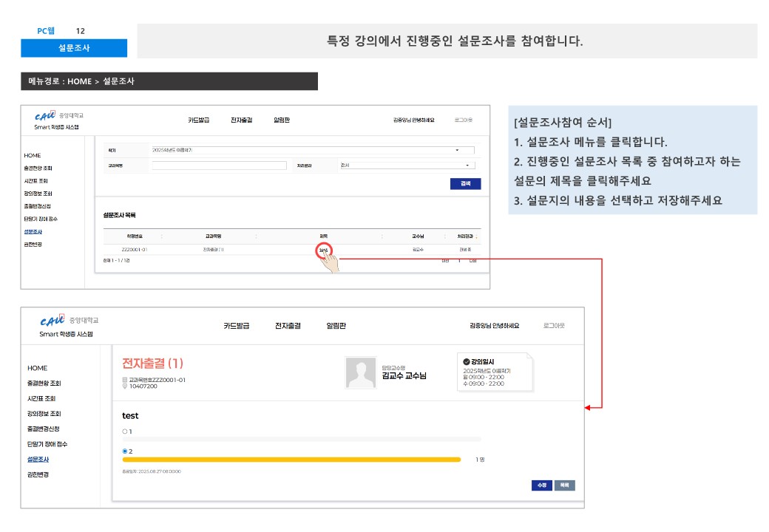Click 출결현황 조회 in lower sidebar

click(x=44, y=383)
